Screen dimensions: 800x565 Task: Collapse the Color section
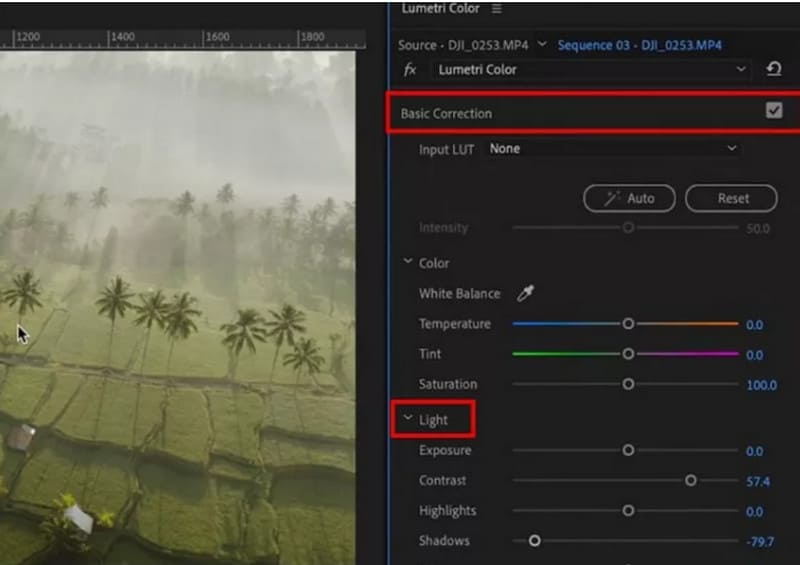click(x=407, y=263)
